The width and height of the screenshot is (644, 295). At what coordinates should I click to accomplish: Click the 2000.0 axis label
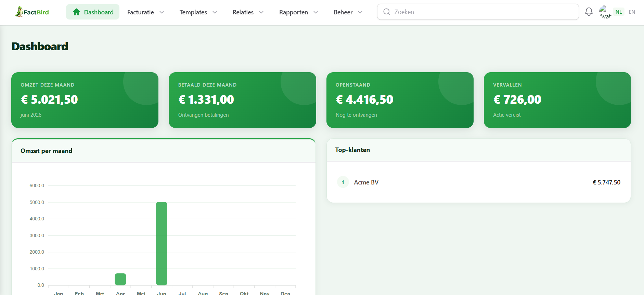[x=37, y=252]
